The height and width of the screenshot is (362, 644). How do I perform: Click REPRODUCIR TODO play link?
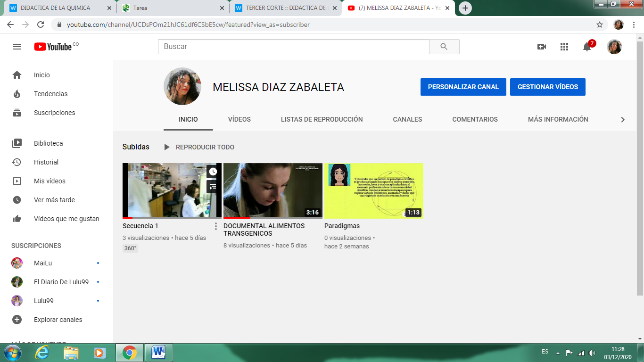(199, 147)
